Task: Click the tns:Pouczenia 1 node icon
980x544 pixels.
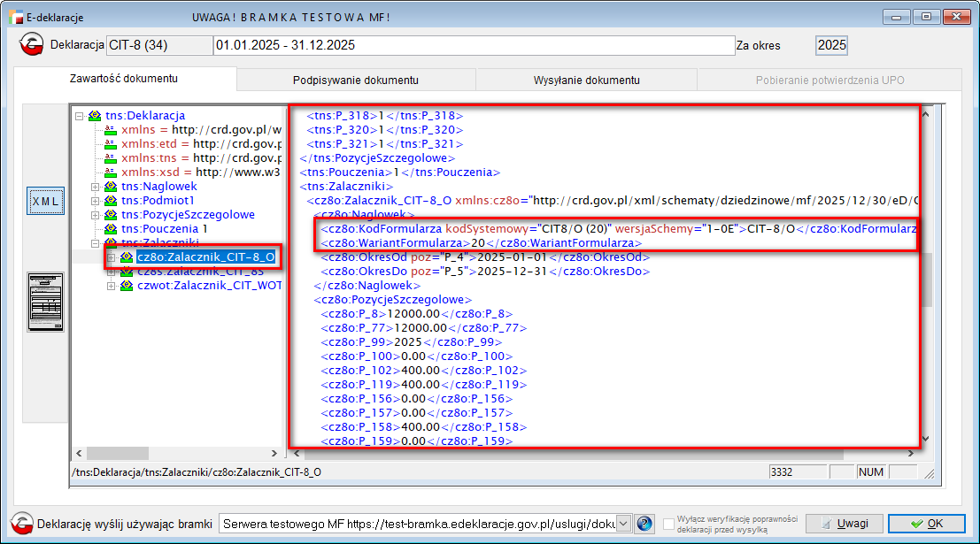Action: coord(111,228)
